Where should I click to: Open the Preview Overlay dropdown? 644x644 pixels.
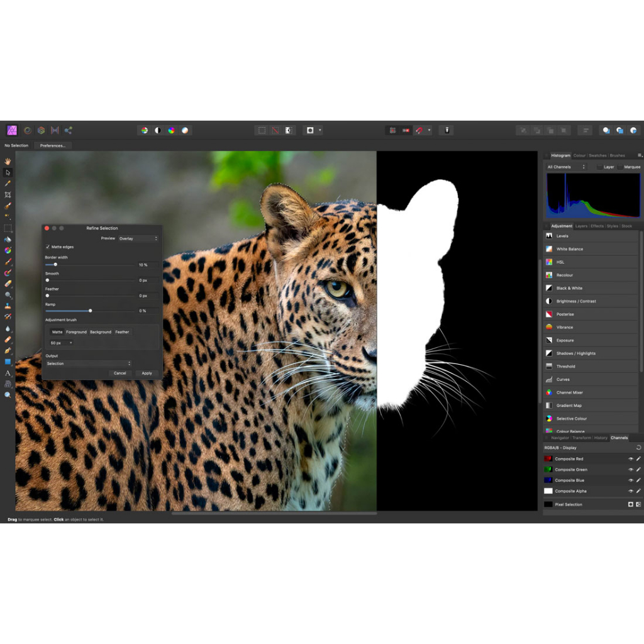[138, 238]
